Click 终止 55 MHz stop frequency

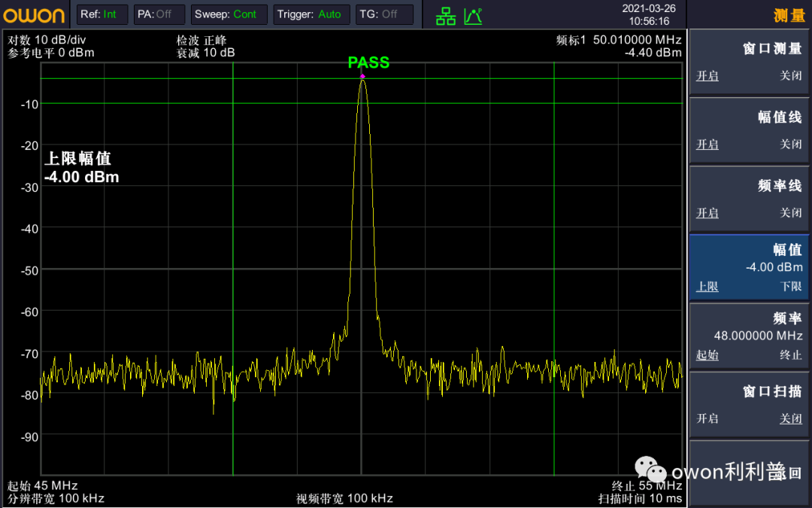[647, 485]
